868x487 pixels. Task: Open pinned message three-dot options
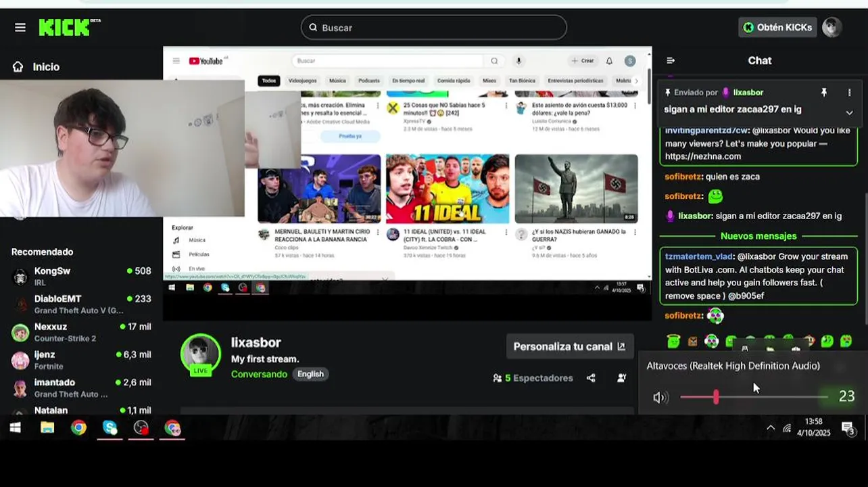[850, 92]
